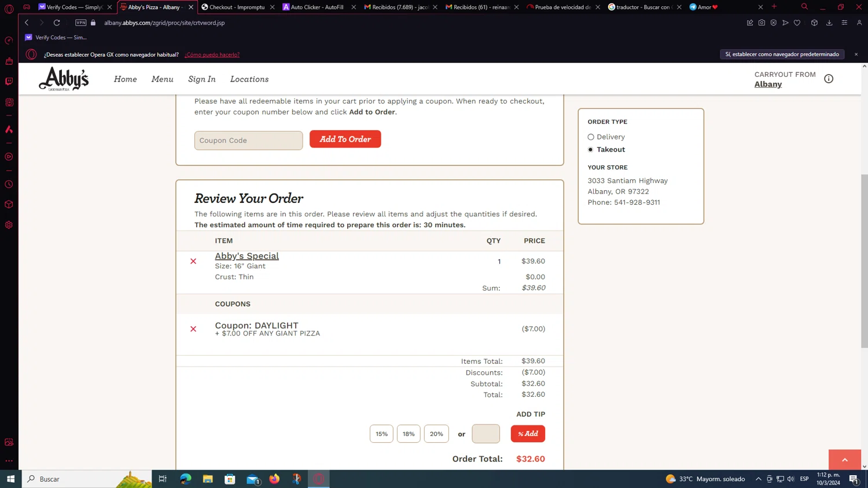Screen dimensions: 868x488
Task: Click the send arrow (My Flow) icon
Action: [x=785, y=23]
